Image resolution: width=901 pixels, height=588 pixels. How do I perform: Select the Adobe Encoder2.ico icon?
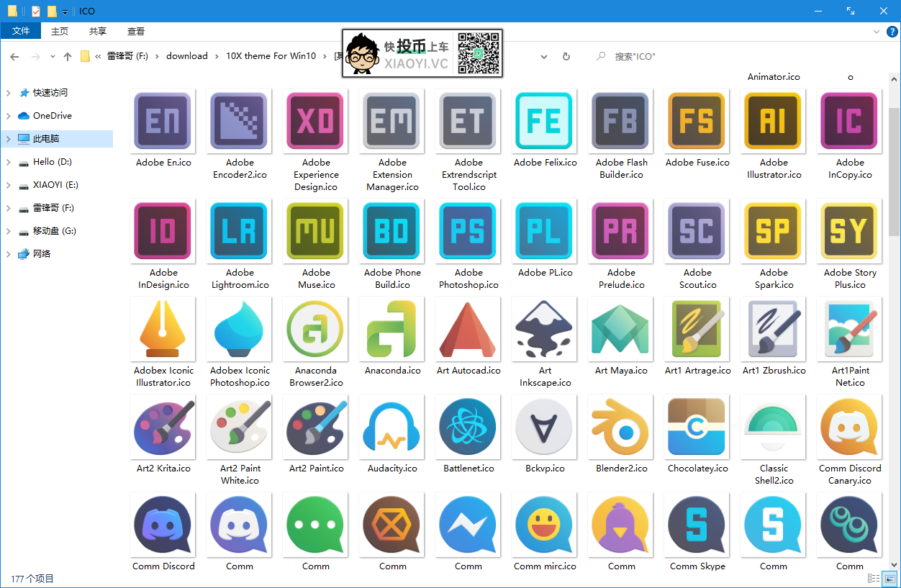[240, 121]
